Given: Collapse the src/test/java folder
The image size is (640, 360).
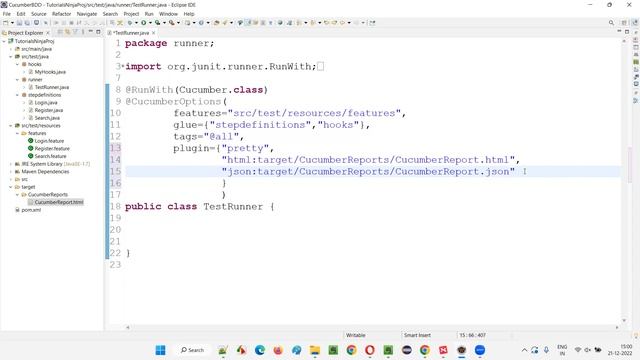Looking at the screenshot, I should tap(11, 57).
